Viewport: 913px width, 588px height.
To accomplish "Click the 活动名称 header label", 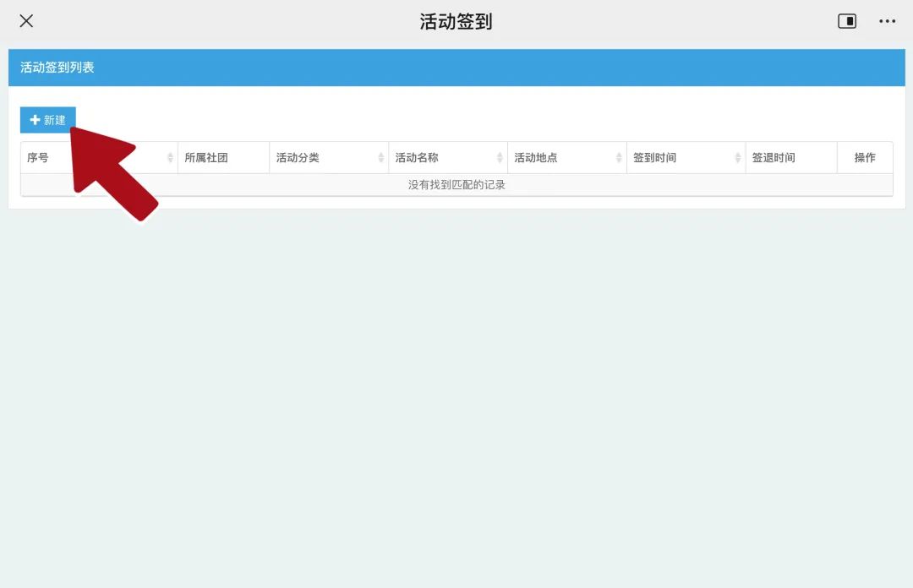I will (417, 158).
